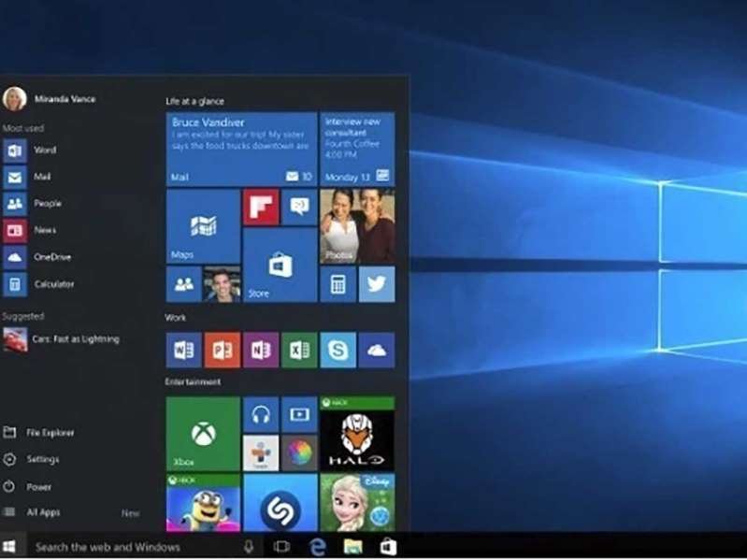Click the Cortana microphone icon

pos(248,547)
